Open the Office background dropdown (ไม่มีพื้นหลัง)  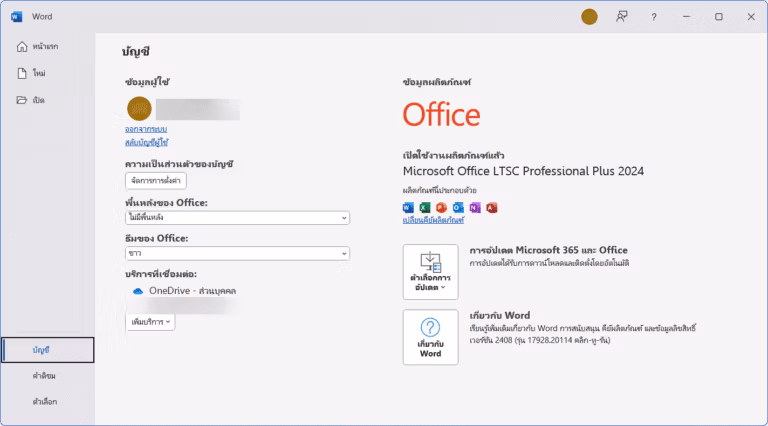238,217
